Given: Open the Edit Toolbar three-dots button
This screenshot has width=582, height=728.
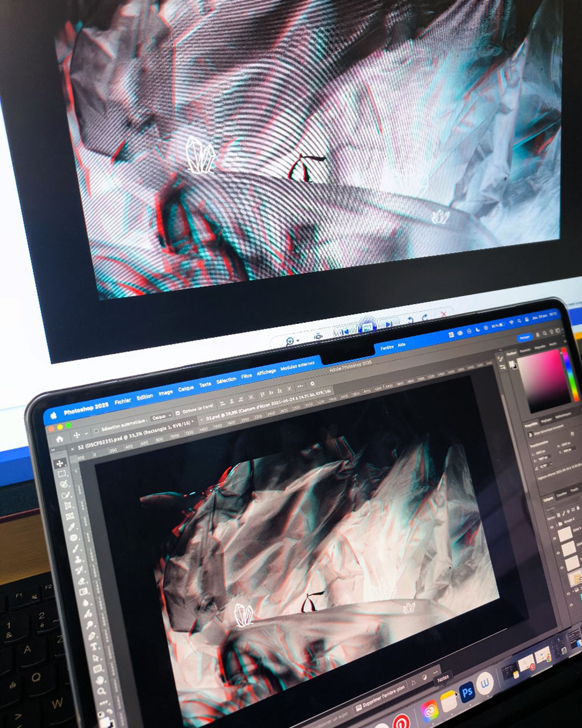Looking at the screenshot, I should [103, 703].
